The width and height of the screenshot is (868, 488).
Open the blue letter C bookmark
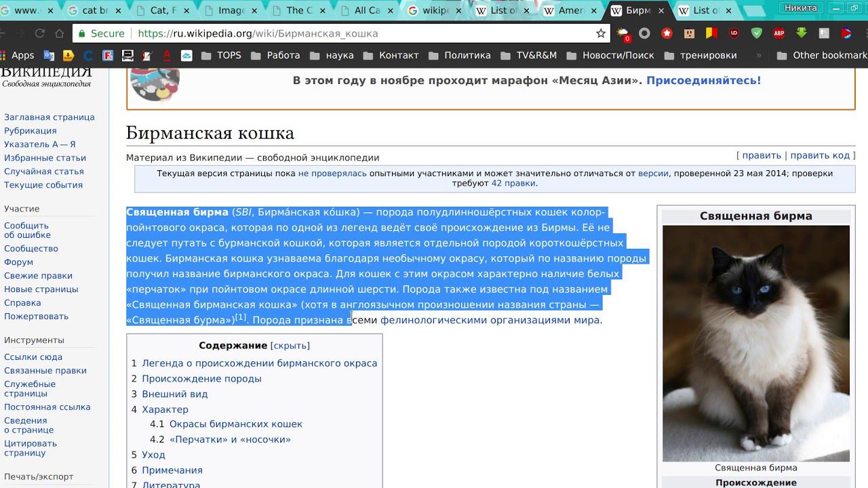[88, 56]
